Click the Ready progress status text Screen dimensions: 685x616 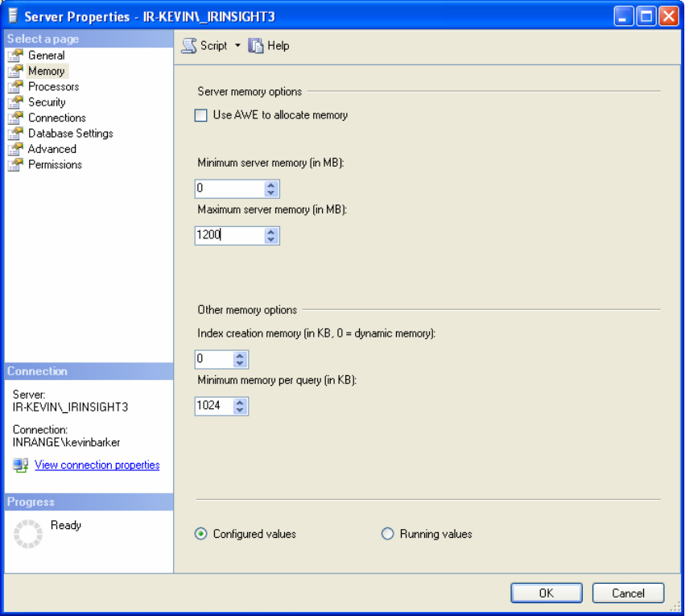[66, 525]
